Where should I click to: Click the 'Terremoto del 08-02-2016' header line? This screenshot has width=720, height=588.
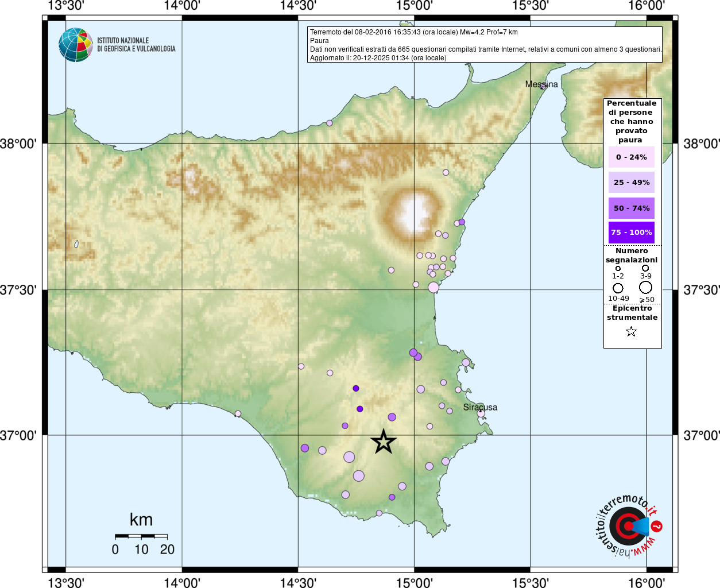(414, 32)
